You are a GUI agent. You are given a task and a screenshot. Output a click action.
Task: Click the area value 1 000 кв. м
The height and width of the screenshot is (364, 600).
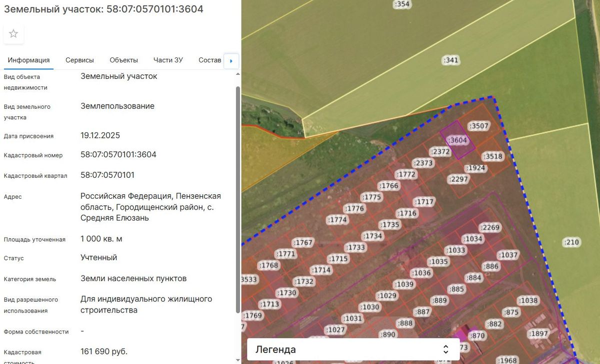101,239
